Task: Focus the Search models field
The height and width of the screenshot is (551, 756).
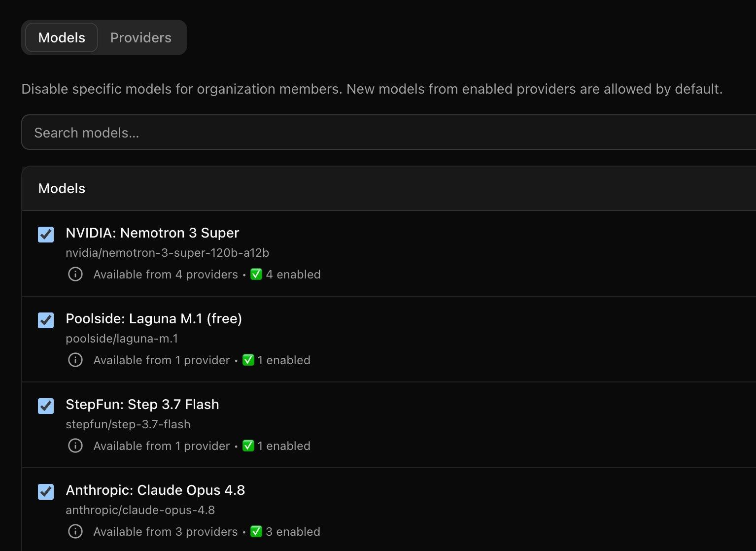Action: tap(389, 132)
